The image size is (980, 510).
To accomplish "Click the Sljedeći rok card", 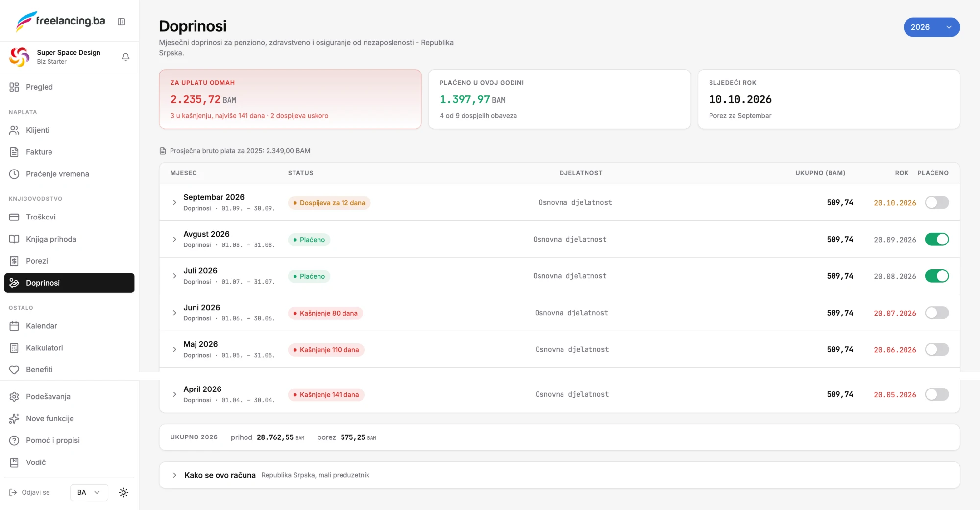I will (829, 99).
